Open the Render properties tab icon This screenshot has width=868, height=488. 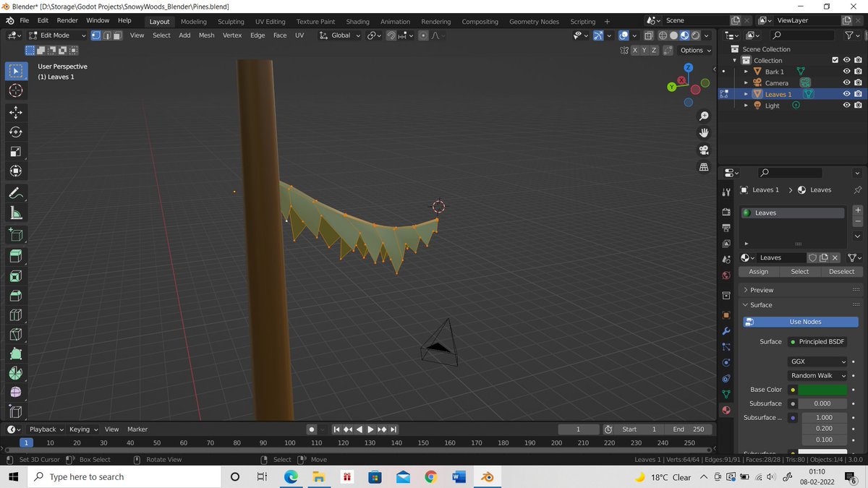point(726,212)
